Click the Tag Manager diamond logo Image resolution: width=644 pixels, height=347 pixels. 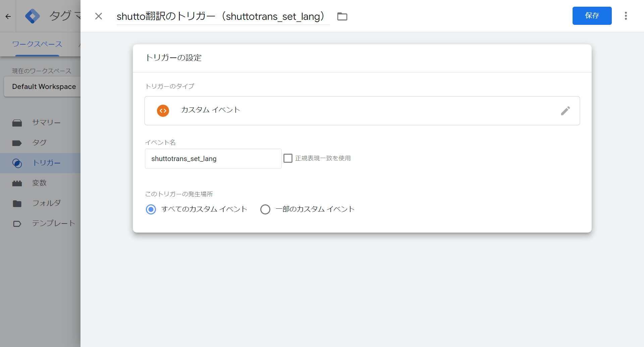[x=33, y=16]
